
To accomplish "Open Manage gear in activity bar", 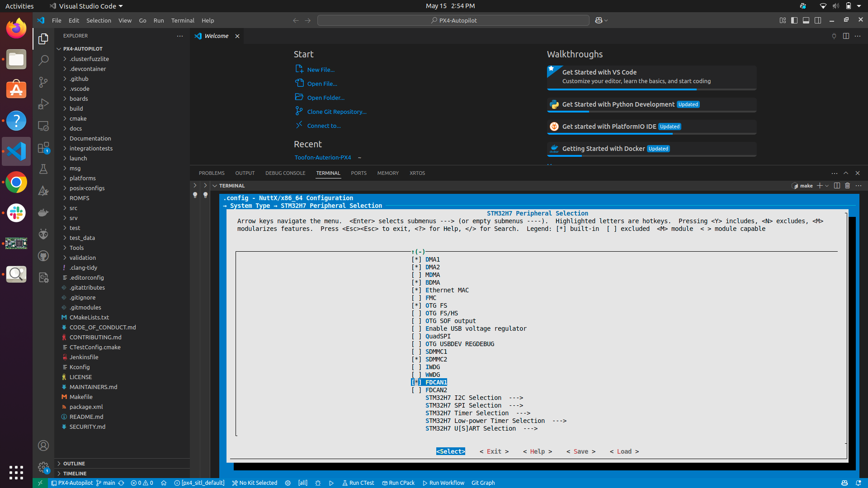I will [x=43, y=467].
